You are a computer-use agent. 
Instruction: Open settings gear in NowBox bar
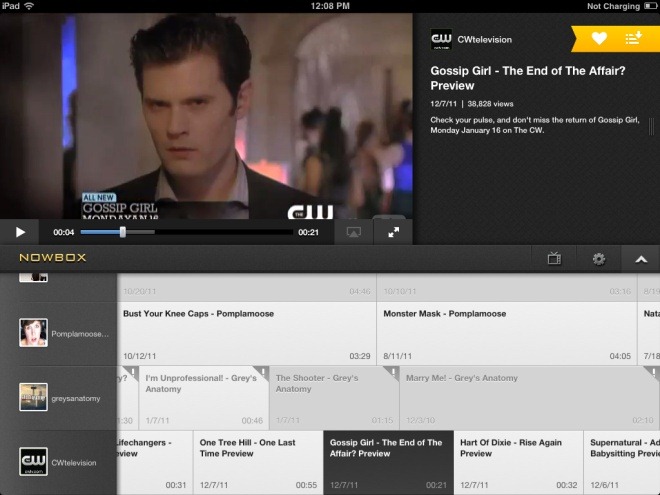(599, 258)
